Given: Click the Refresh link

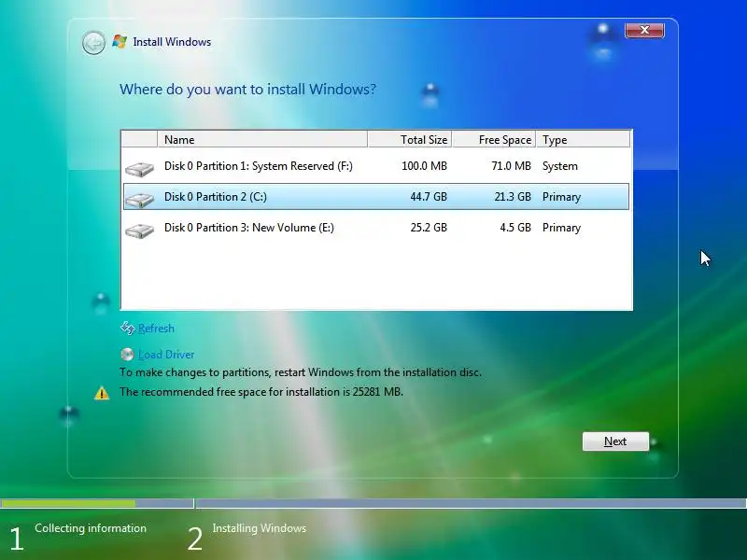Looking at the screenshot, I should click(x=156, y=329).
